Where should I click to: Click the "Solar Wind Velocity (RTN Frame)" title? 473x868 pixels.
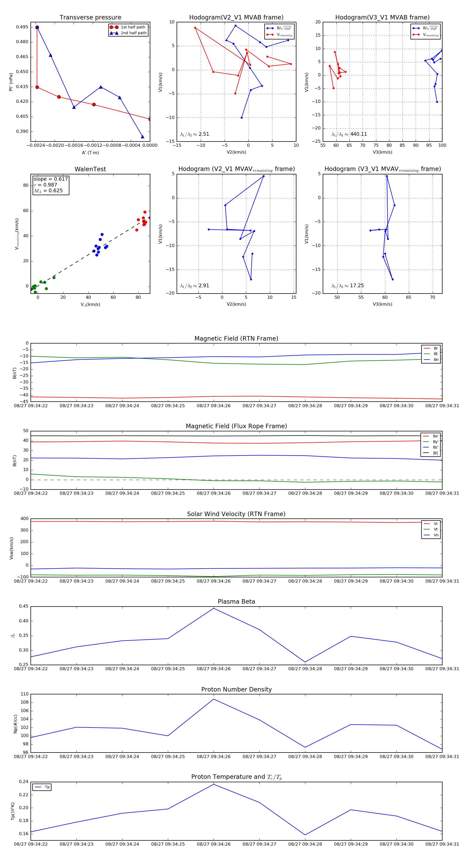coord(236,514)
